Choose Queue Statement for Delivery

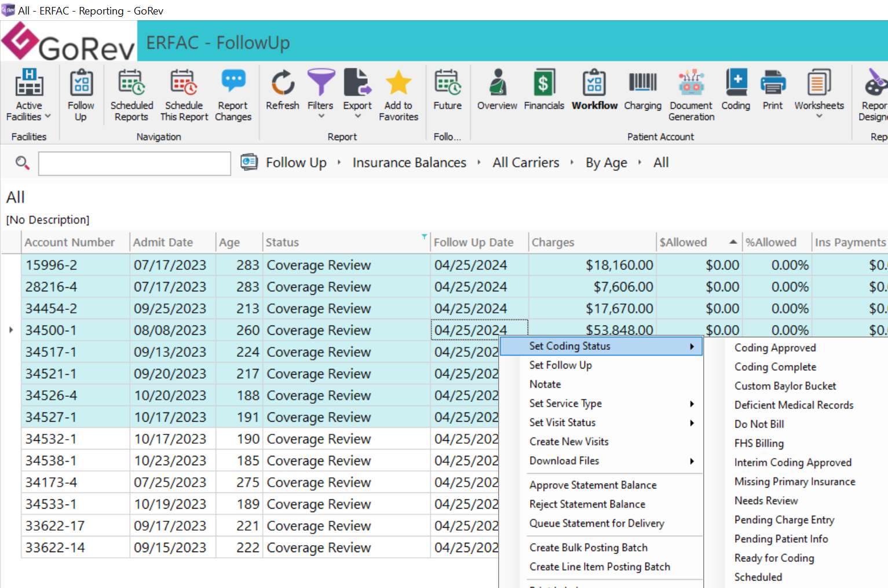click(x=597, y=523)
